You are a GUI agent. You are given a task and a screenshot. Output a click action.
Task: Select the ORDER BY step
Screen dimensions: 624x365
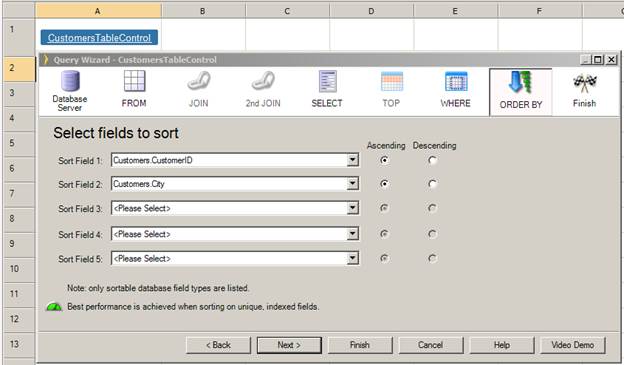tap(521, 92)
